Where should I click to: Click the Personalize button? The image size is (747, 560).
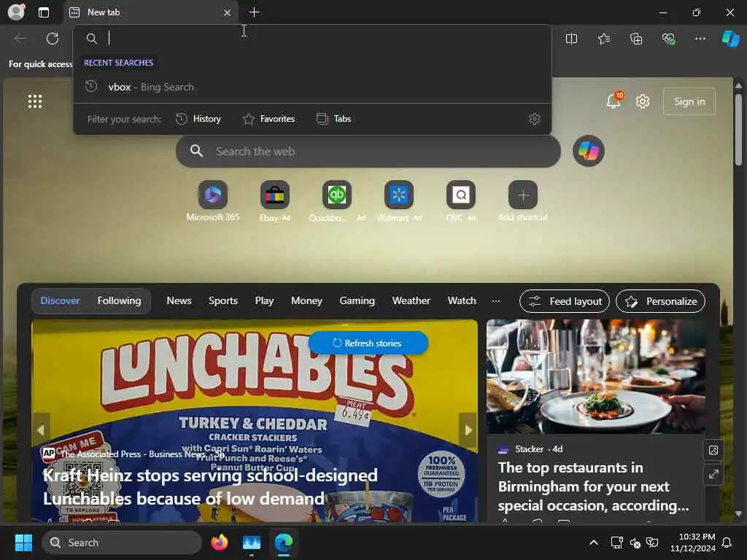pos(660,301)
